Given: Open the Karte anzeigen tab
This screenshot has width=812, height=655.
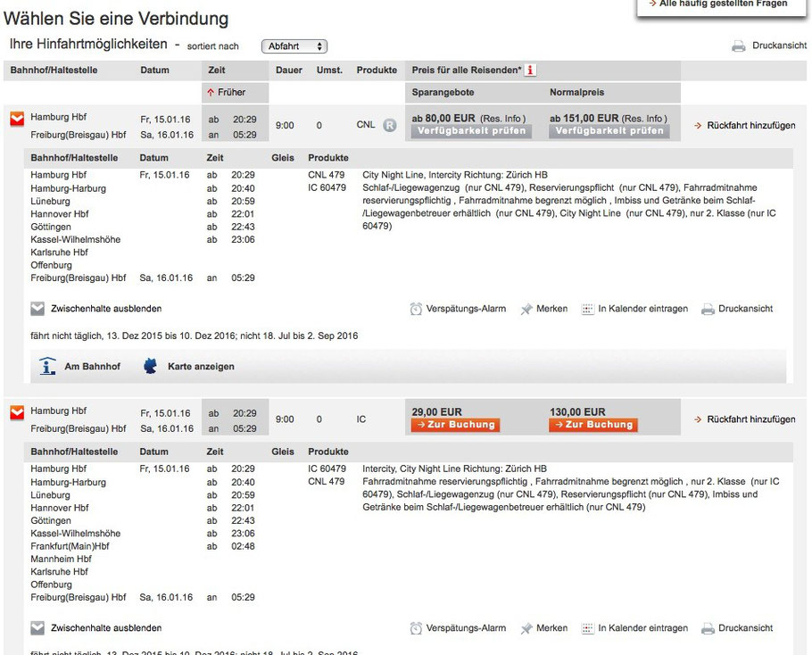Looking at the screenshot, I should 201,367.
